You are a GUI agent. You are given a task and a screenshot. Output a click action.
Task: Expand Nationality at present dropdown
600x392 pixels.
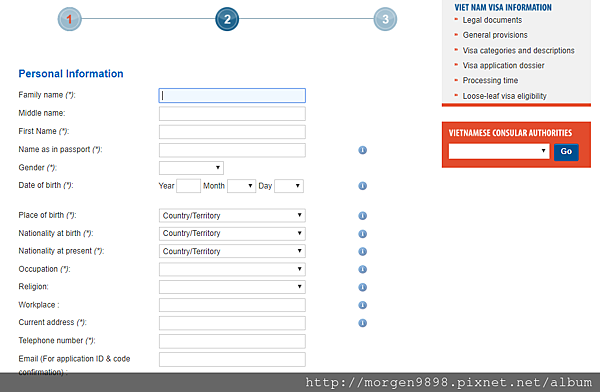point(232,251)
